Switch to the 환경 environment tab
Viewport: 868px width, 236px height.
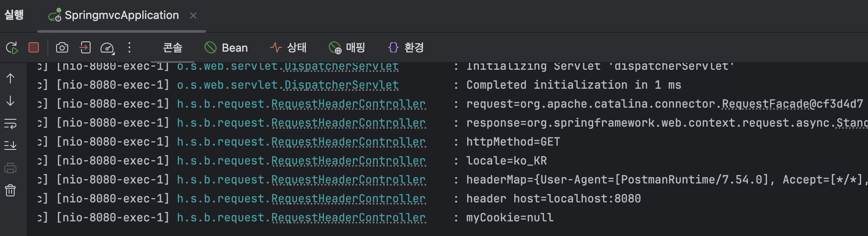(406, 47)
